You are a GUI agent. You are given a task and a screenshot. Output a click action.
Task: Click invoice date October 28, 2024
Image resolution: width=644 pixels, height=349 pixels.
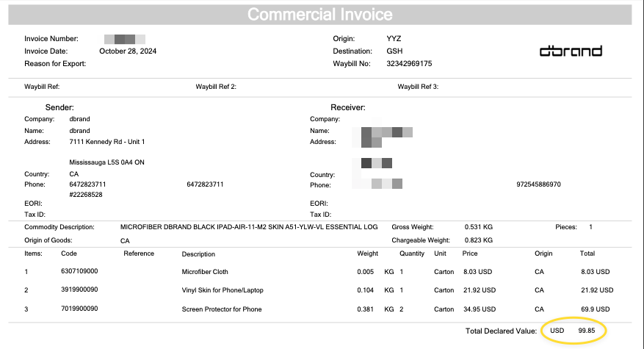128,51
